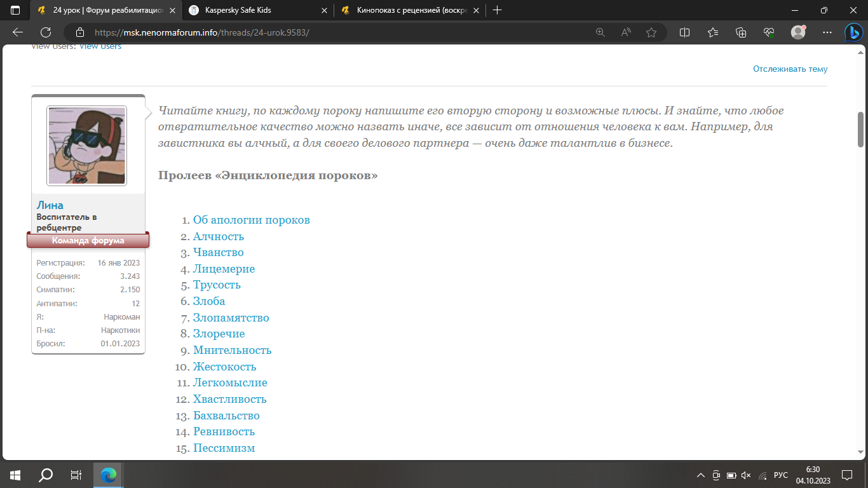Open the Алчность chapter link

click(x=219, y=236)
